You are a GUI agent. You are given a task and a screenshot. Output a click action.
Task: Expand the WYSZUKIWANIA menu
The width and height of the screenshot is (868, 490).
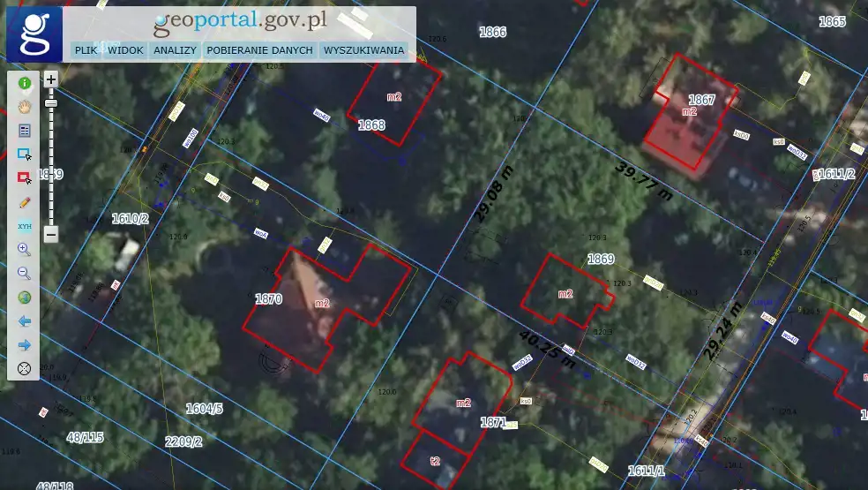click(x=363, y=50)
